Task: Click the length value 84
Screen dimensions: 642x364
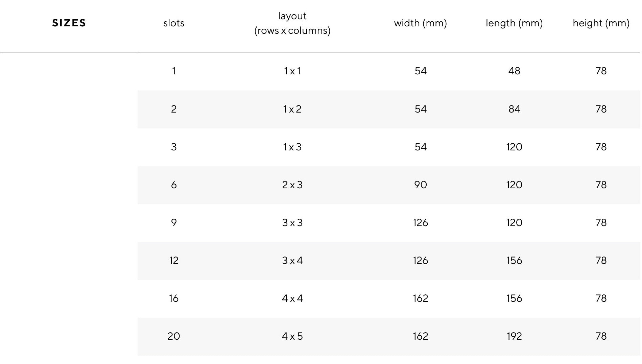Action: tap(514, 109)
